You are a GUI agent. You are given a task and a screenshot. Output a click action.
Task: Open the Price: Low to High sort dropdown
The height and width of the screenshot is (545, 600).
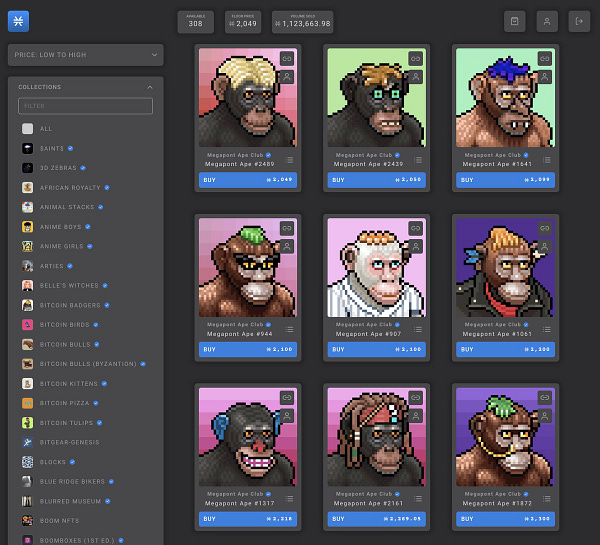click(x=86, y=55)
